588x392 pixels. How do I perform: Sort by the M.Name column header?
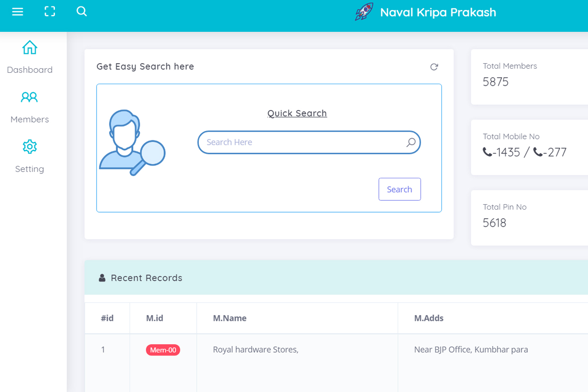[x=230, y=318]
